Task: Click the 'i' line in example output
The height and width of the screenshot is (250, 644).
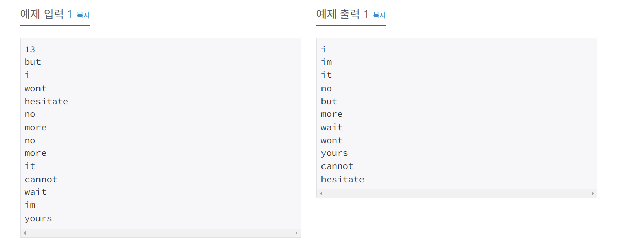Action: 324,49
